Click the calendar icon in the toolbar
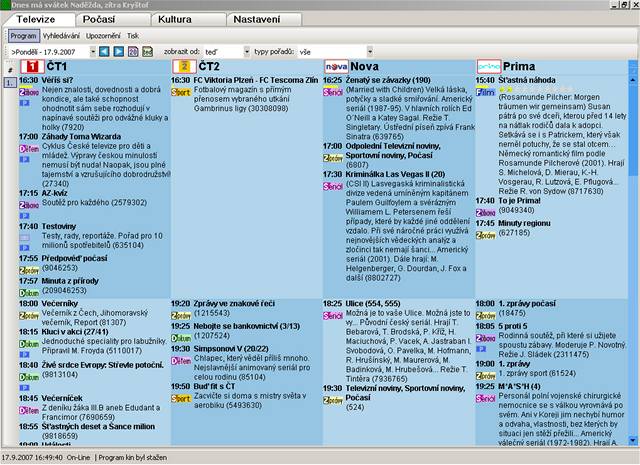Viewport: 640px width, 465px height. pos(132,51)
